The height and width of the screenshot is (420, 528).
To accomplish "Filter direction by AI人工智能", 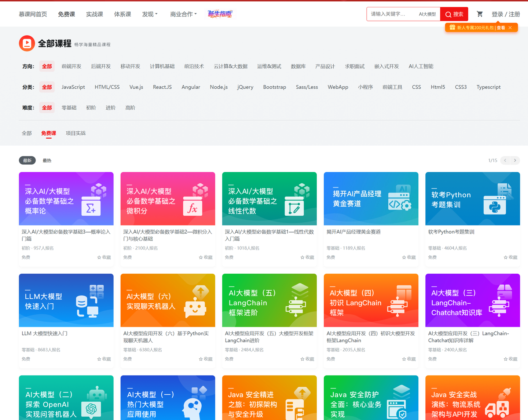I will tap(421, 66).
